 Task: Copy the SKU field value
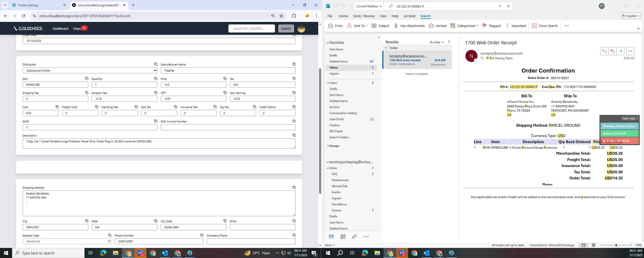[87, 79]
